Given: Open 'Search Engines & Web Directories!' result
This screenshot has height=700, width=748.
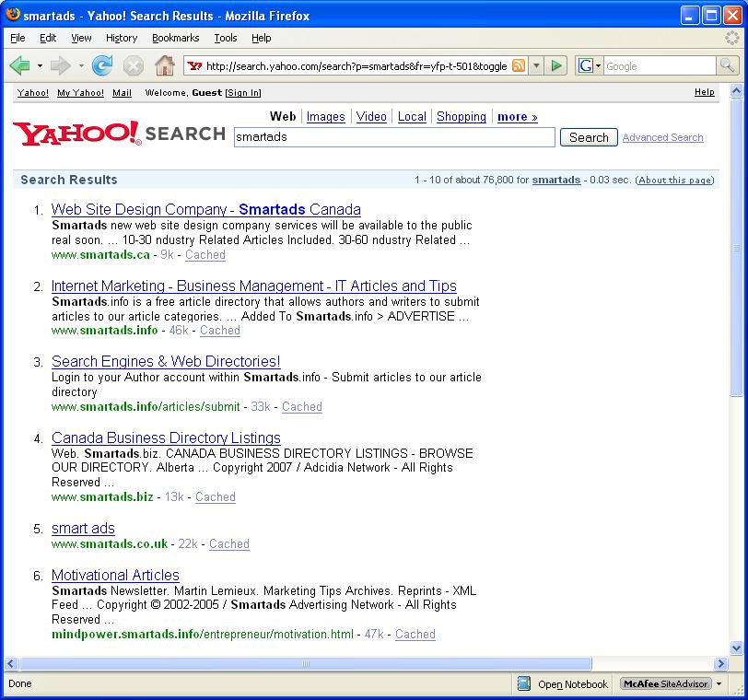Looking at the screenshot, I should click(166, 361).
